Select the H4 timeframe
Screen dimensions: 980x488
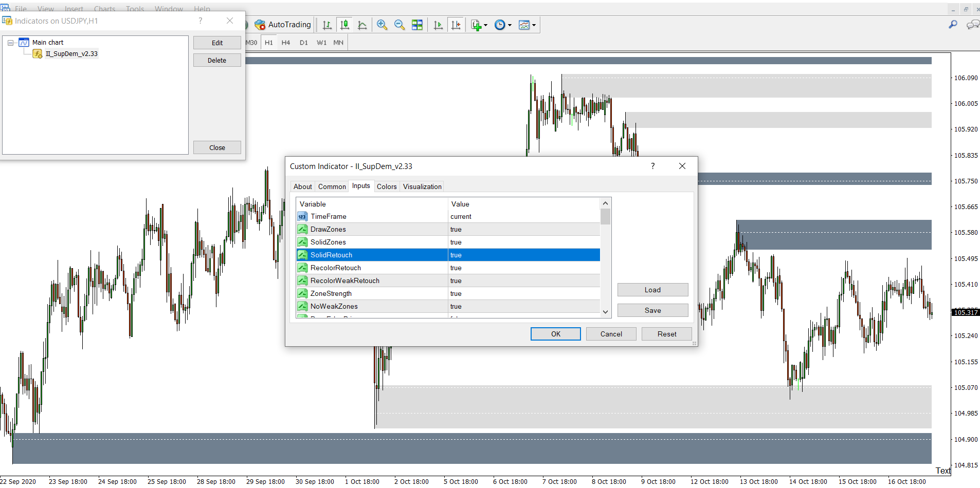(286, 43)
